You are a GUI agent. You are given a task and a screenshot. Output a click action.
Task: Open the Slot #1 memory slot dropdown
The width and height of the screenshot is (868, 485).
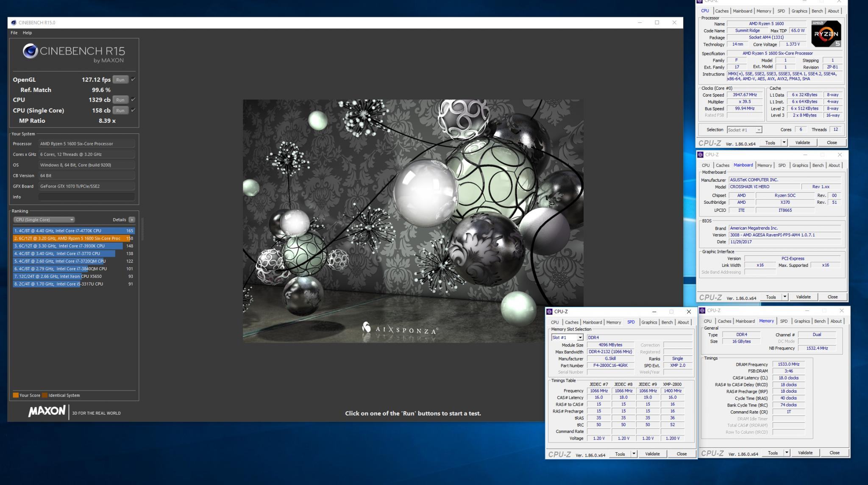568,338
